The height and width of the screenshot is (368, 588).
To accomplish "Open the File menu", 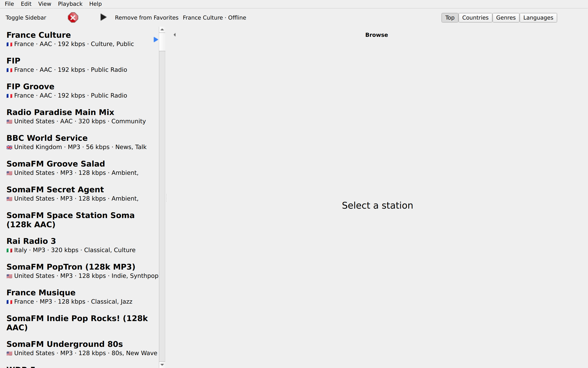I will click(x=9, y=4).
